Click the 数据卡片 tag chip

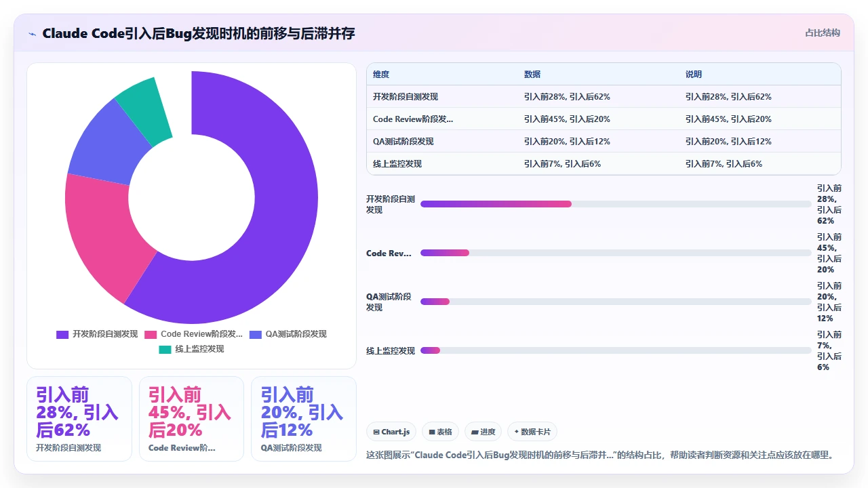(532, 432)
